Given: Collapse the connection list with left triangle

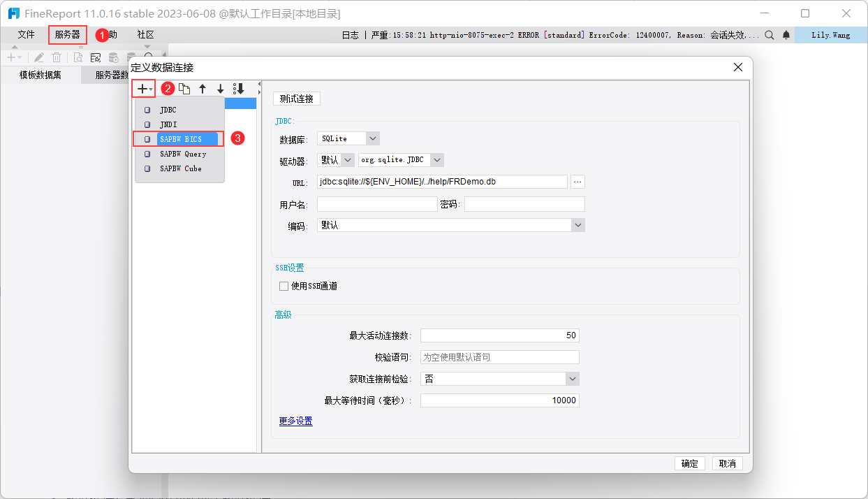Looking at the screenshot, I should (259, 85).
